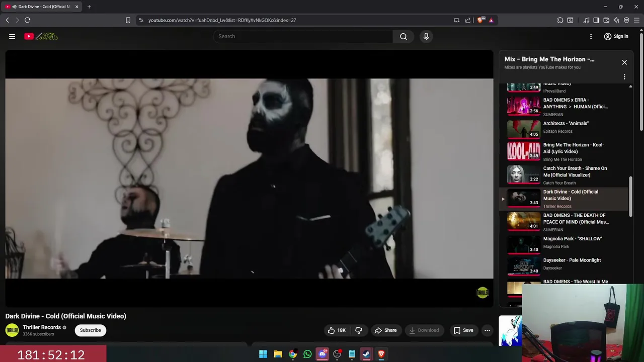Close the Mix playlist panel

[x=624, y=62]
